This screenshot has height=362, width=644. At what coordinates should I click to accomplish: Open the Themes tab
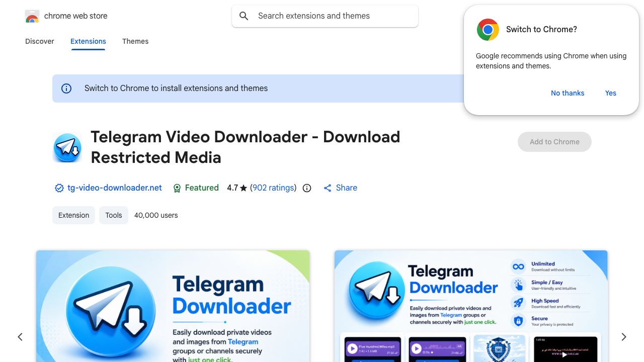[135, 41]
